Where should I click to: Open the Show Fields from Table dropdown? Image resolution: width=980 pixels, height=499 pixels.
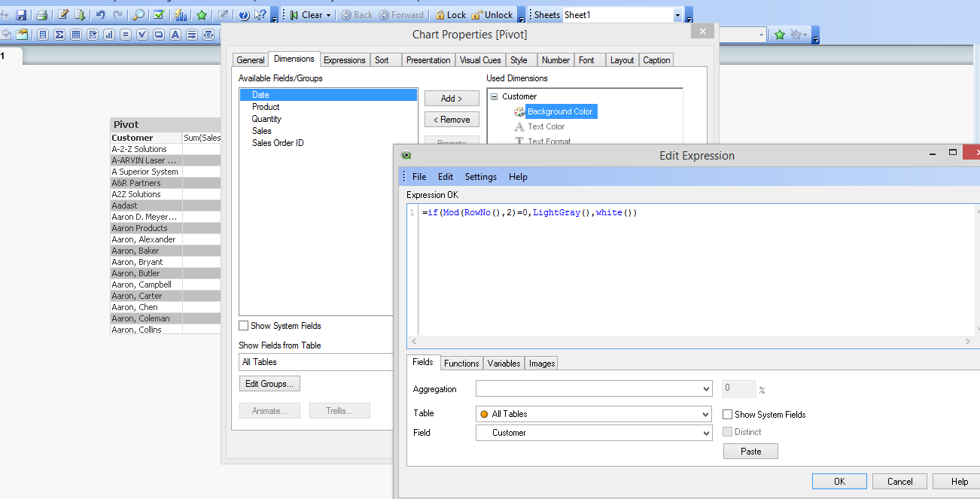pos(316,362)
